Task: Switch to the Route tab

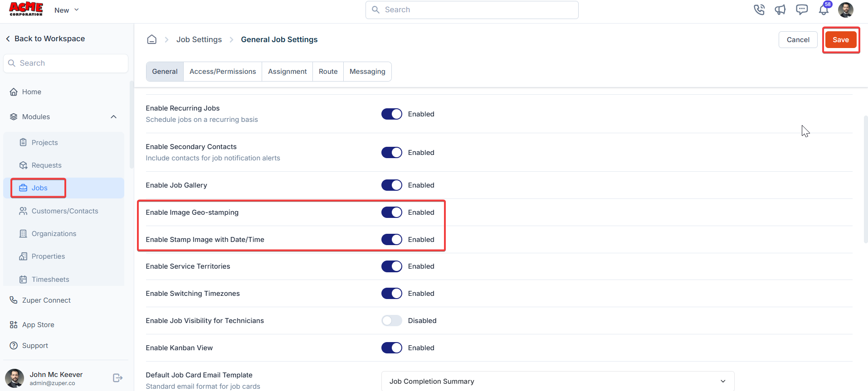Action: coord(328,72)
